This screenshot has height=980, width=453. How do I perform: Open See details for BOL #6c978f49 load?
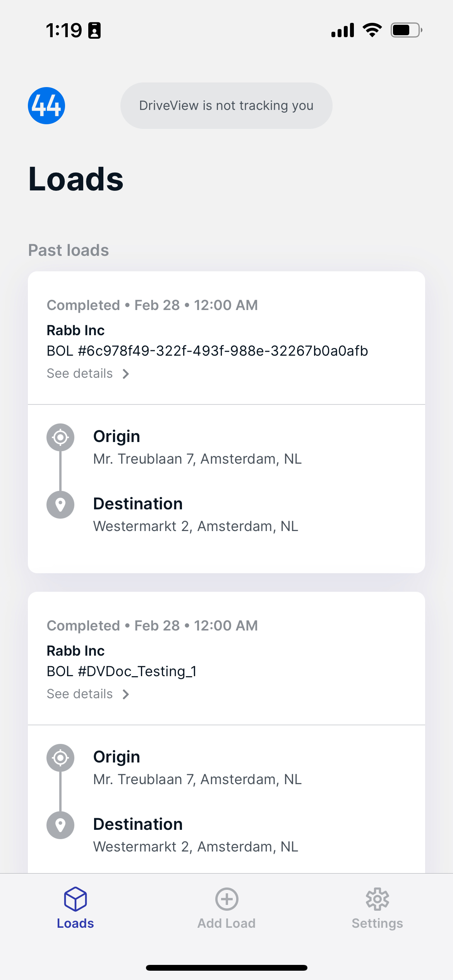[80, 373]
